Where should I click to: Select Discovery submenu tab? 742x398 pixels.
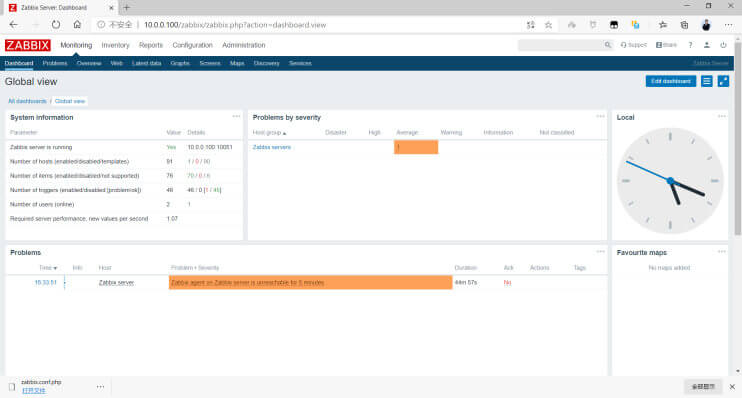(266, 63)
